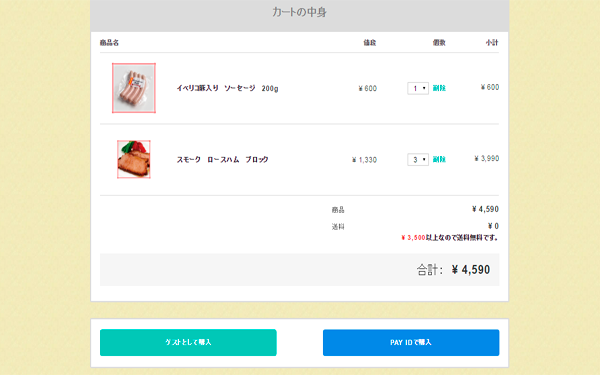Expand quantity dropdown for the smoked ham

[x=418, y=160]
